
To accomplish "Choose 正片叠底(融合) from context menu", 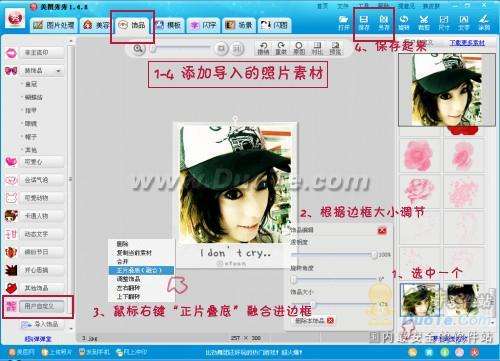I will tap(141, 270).
